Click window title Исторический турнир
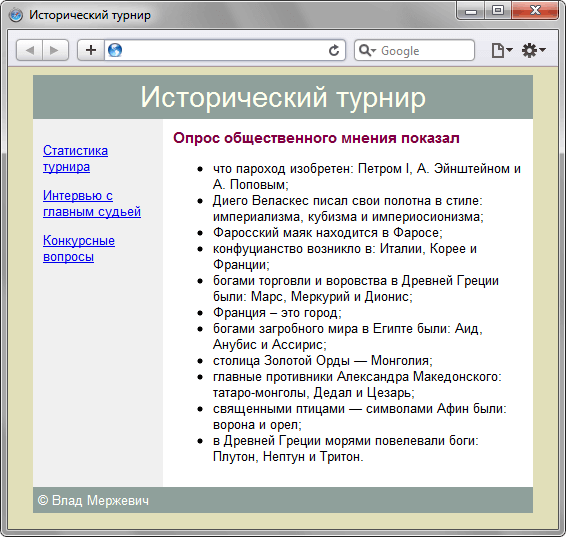The width and height of the screenshot is (566, 537). (x=90, y=15)
